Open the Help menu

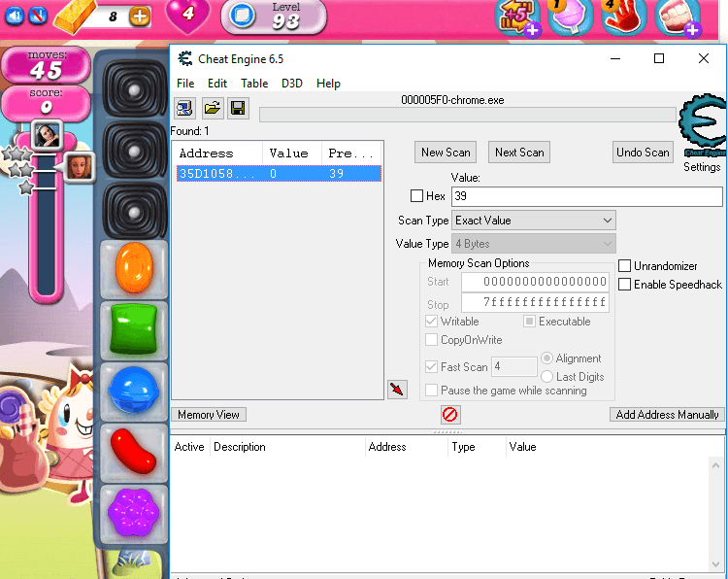pyautogui.click(x=328, y=84)
